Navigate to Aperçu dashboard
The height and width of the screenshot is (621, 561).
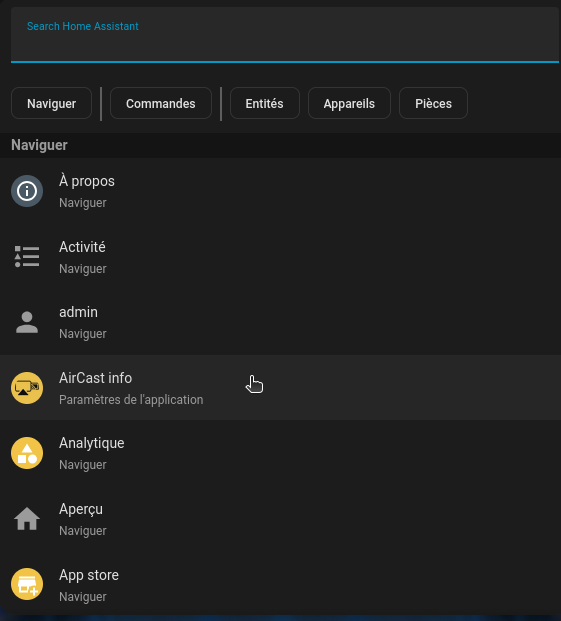(x=280, y=519)
